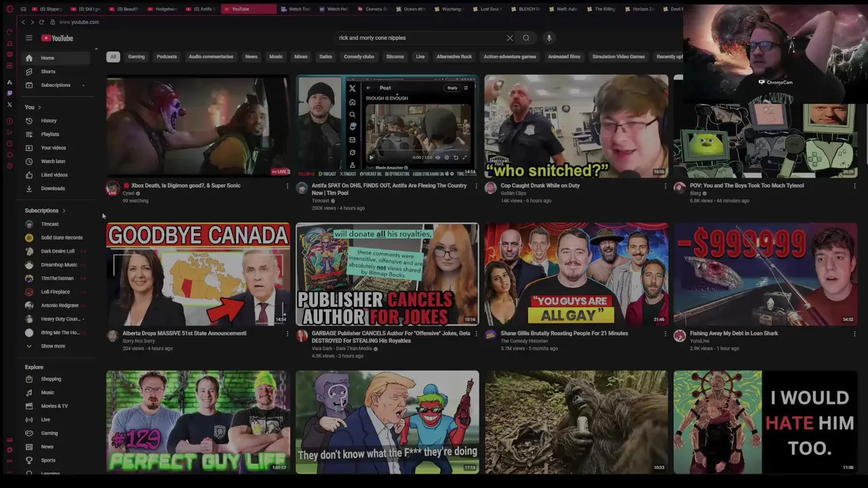Select the Podcasts filter chip
Image resolution: width=868 pixels, height=488 pixels.
point(167,57)
